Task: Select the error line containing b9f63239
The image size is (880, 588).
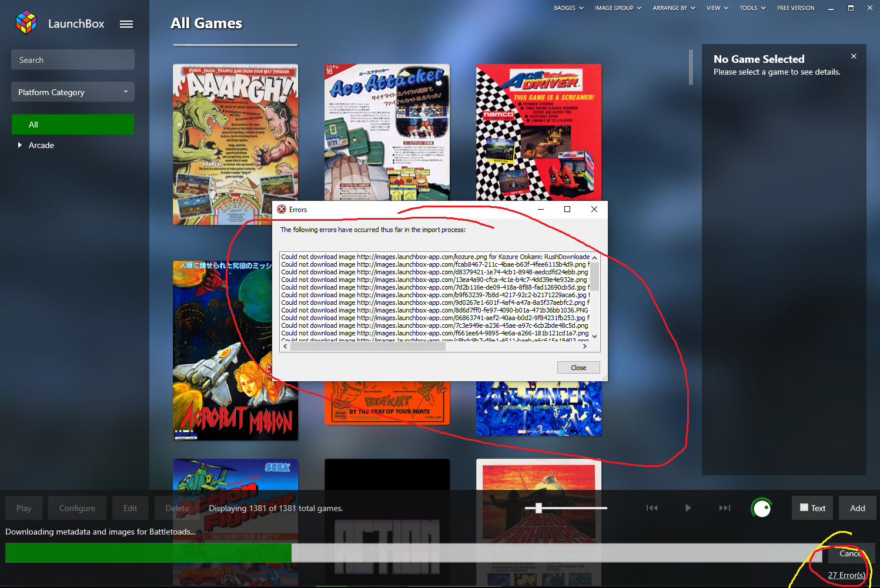Action: point(435,295)
